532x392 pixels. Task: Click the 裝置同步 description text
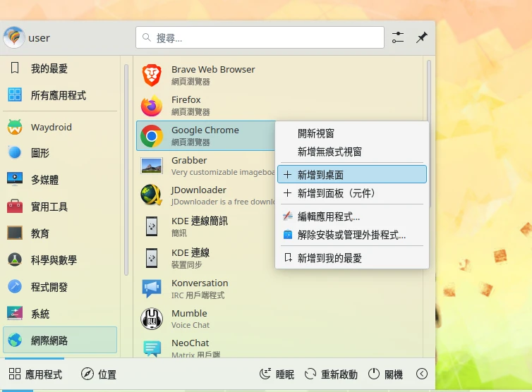(x=186, y=264)
